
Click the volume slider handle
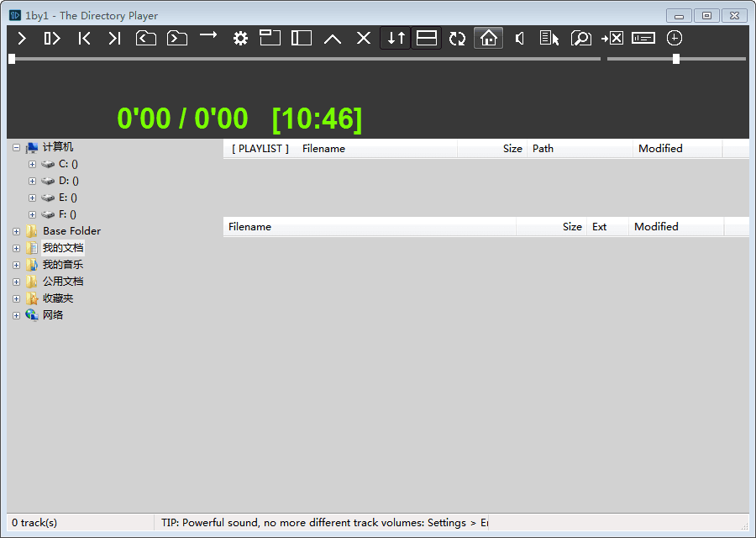(676, 59)
